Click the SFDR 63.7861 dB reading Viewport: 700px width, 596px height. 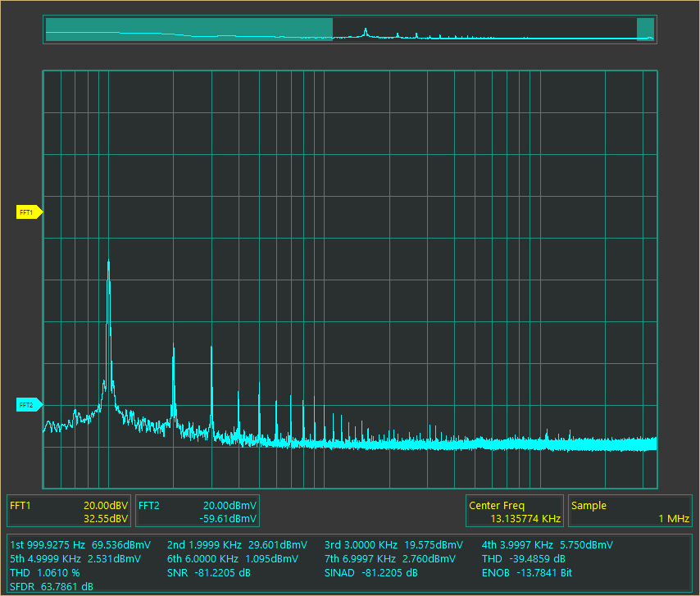click(52, 587)
